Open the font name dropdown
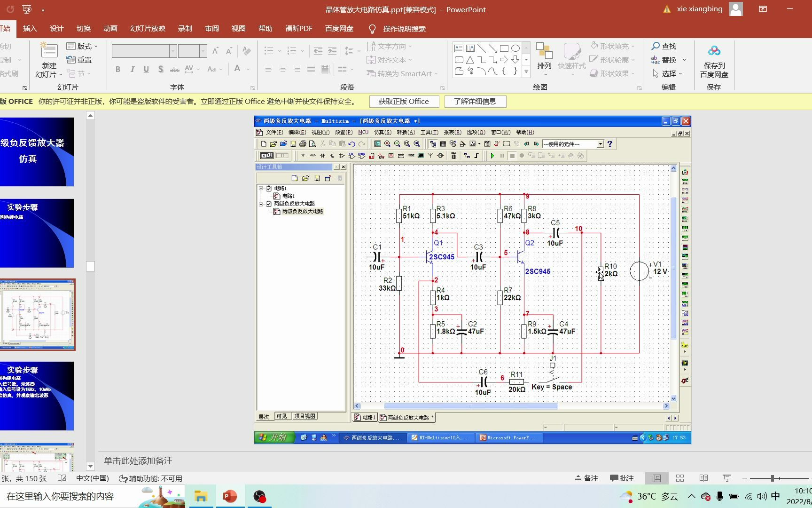 pyautogui.click(x=173, y=51)
